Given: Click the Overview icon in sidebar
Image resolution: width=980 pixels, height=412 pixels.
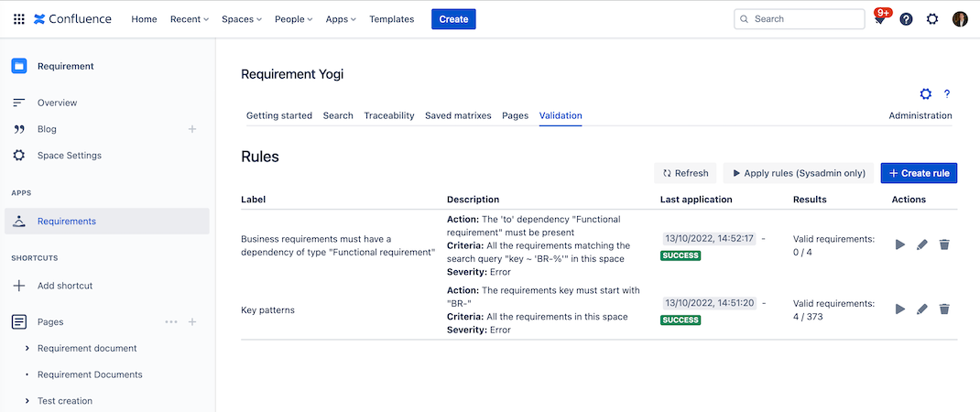Looking at the screenshot, I should tap(18, 103).
